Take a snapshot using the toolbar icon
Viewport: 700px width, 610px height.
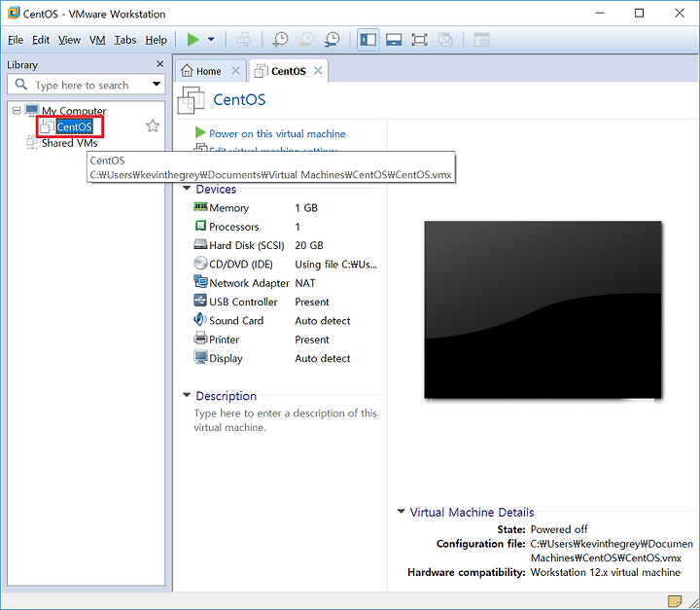pos(280,40)
